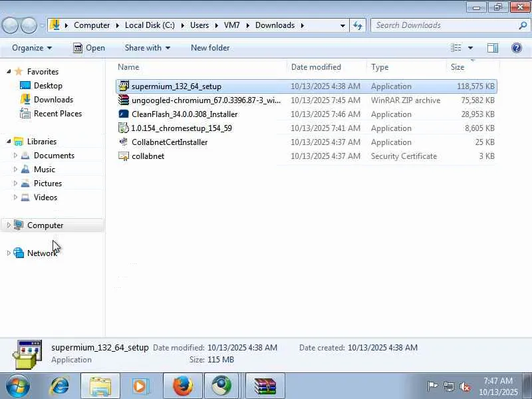Launch Windows Media Player from taskbar
The height and width of the screenshot is (399, 532).
(x=140, y=386)
